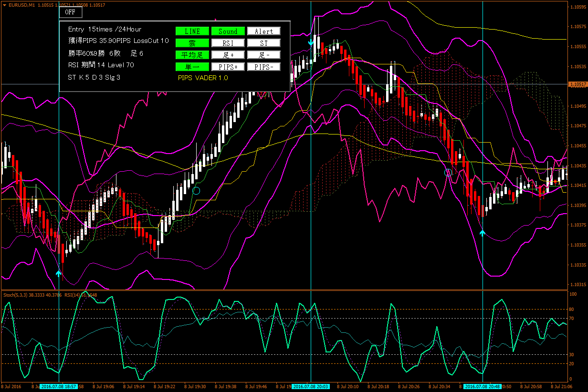
Task: Click the cyan circle marker near 19:30
Action: [196, 191]
